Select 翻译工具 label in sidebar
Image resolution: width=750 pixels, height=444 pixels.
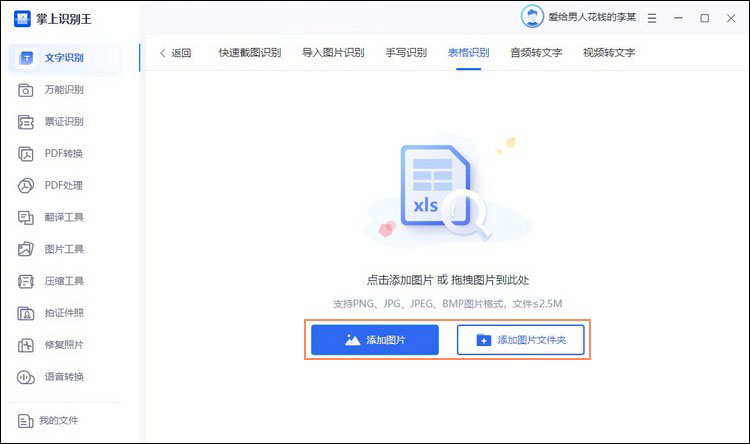click(x=64, y=217)
